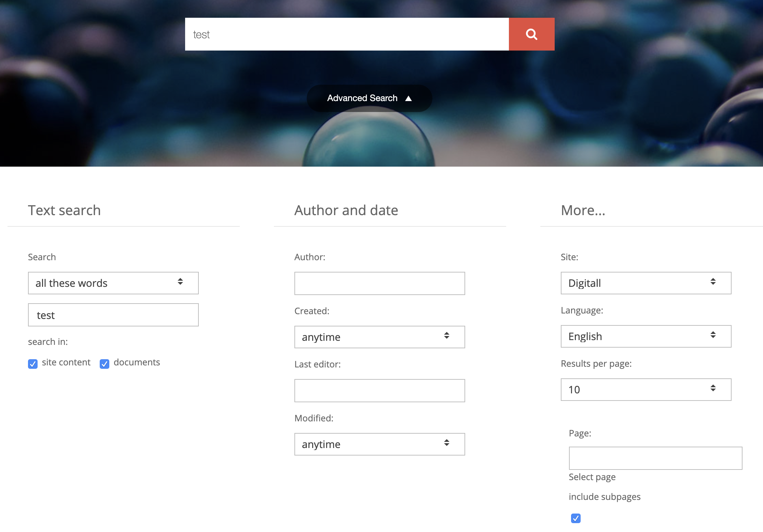
Task: Open the Created date dropdown
Action: (379, 337)
